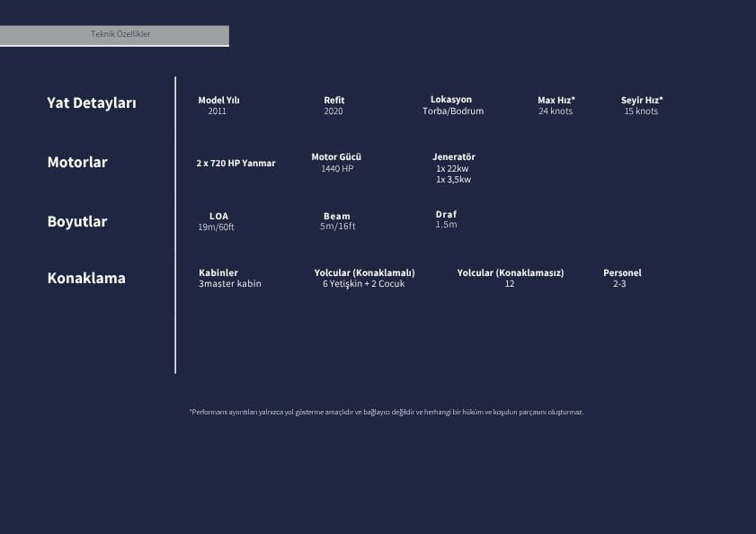
Task: Click the Draf 1.5m value
Action: pyautogui.click(x=446, y=225)
